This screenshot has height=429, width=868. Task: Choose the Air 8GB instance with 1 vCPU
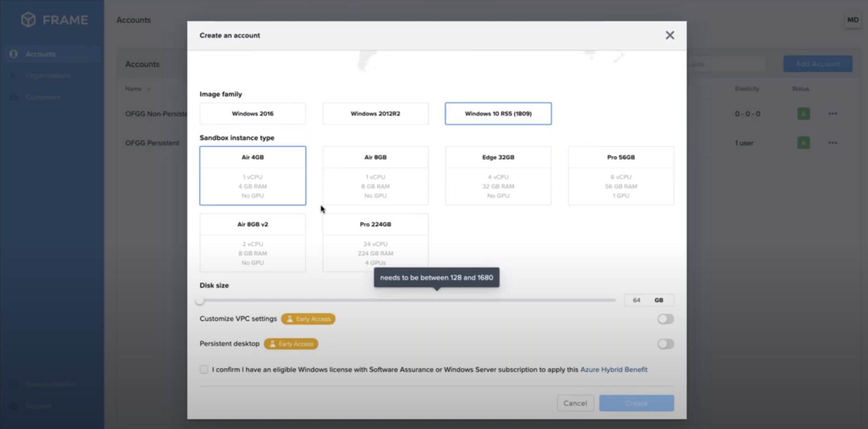coord(375,176)
